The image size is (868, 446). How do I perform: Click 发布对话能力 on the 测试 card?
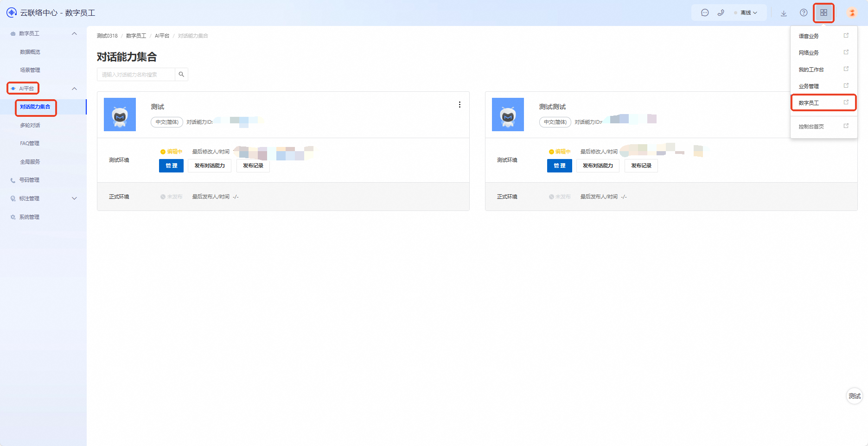[210, 166]
